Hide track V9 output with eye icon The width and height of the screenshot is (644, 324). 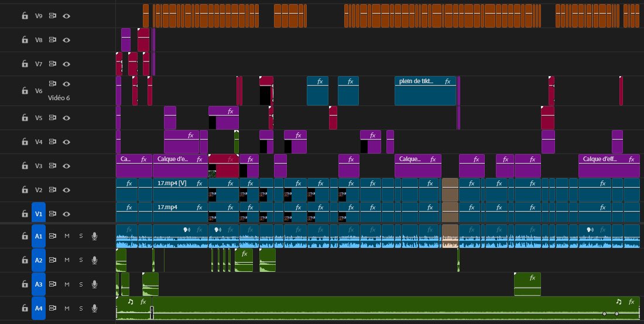tap(67, 16)
